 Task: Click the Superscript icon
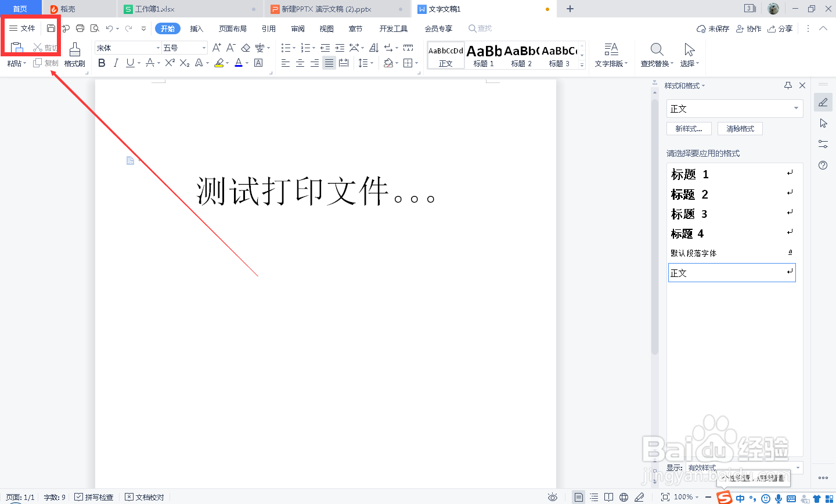coord(169,63)
